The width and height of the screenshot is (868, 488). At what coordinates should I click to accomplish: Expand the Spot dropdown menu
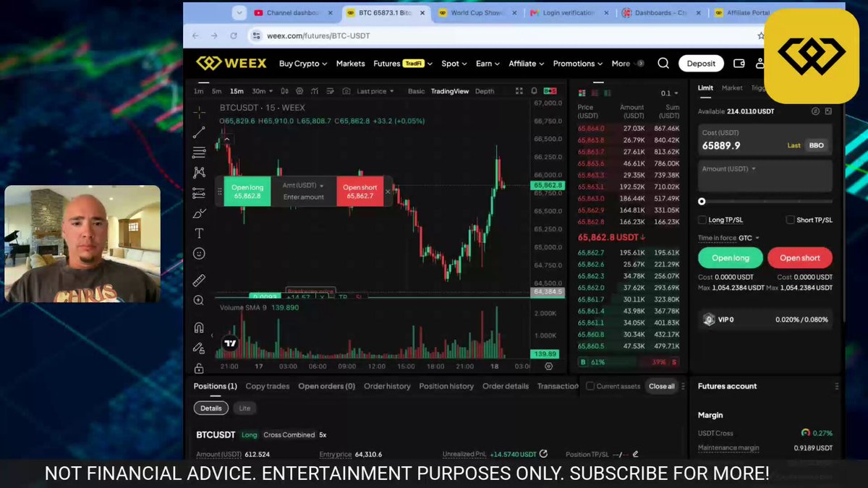[x=454, y=64]
